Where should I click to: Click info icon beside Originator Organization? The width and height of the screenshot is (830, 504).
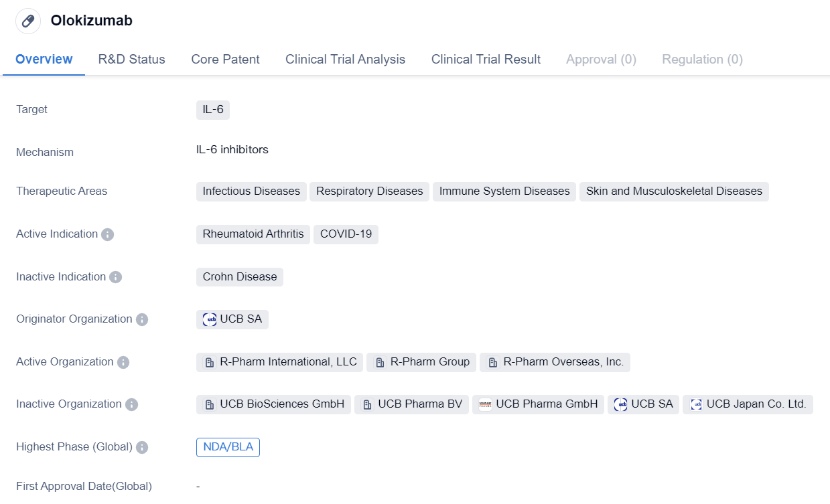(142, 319)
